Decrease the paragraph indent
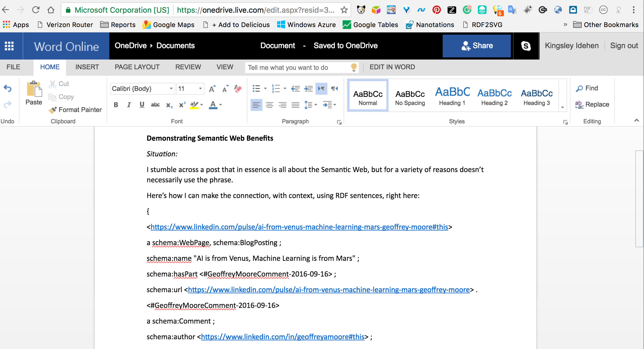 click(x=295, y=88)
